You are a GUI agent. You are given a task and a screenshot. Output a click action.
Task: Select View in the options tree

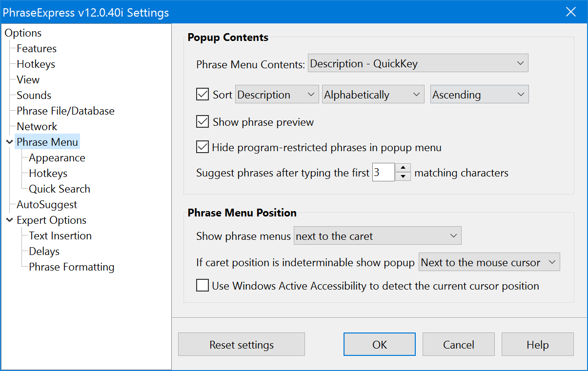(28, 80)
